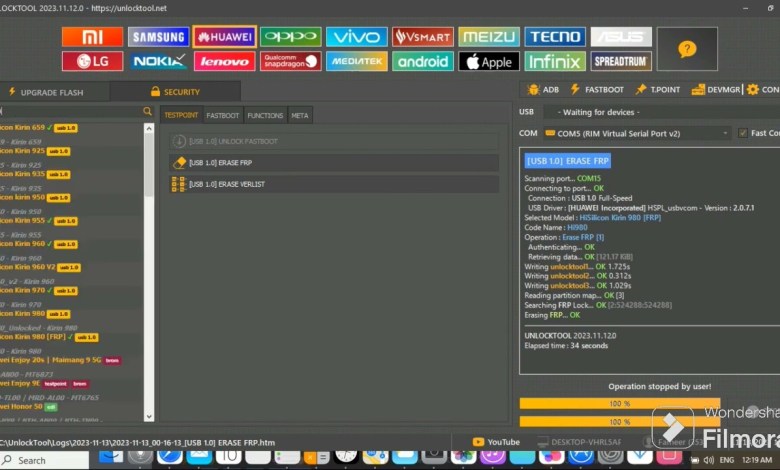This screenshot has height=470, width=780.
Task: Pick the Apple brand icon
Action: [x=489, y=61]
